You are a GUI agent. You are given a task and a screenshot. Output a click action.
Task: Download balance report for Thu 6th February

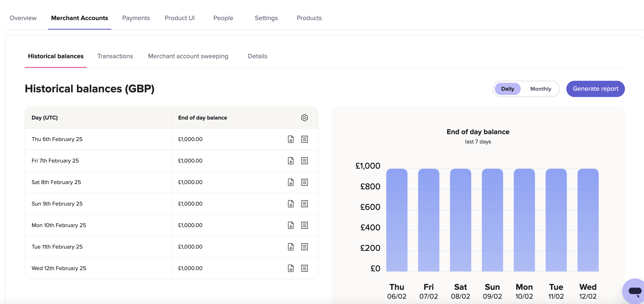pyautogui.click(x=291, y=139)
